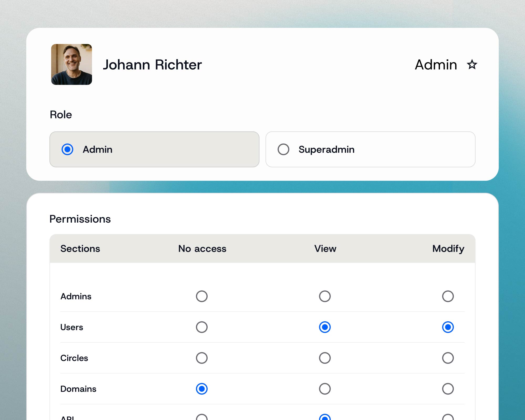Image resolution: width=525 pixels, height=420 pixels.
Task: Choose View permission for Circles
Action: 325,358
